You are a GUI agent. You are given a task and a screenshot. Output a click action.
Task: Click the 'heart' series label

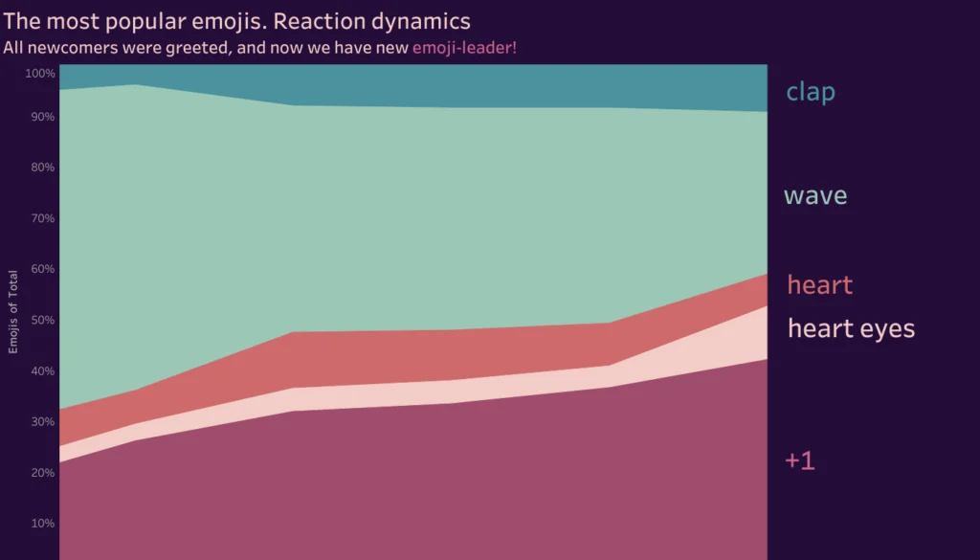(x=819, y=285)
